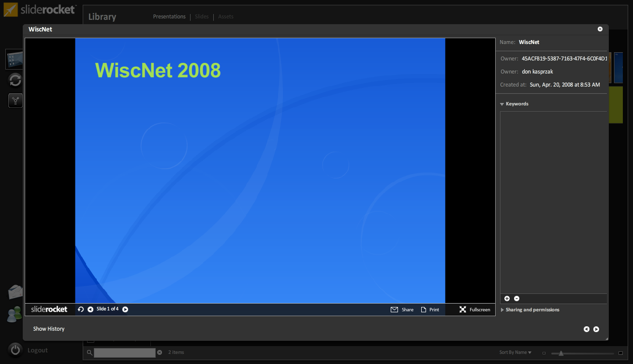Open the library panel icon in left sidebar
Viewport: 633px width, 364px height.
pos(15,59)
